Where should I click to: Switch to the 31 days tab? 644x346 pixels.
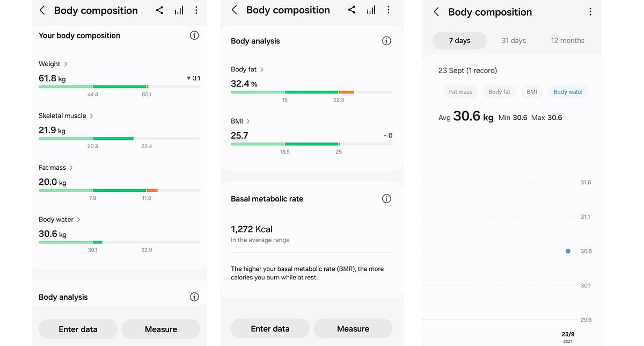[513, 40]
